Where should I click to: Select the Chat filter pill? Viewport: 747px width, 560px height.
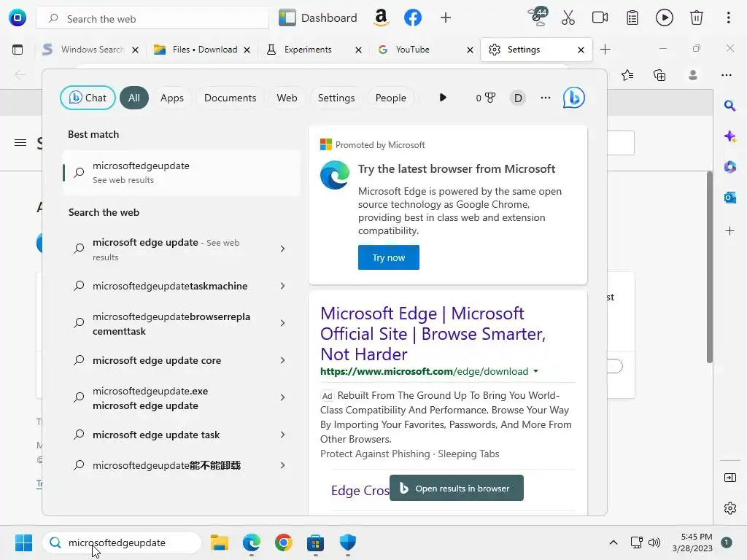[x=88, y=98]
